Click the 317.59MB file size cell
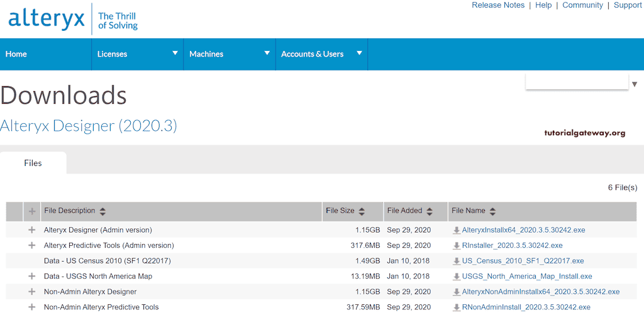The image size is (644, 315). point(364,307)
